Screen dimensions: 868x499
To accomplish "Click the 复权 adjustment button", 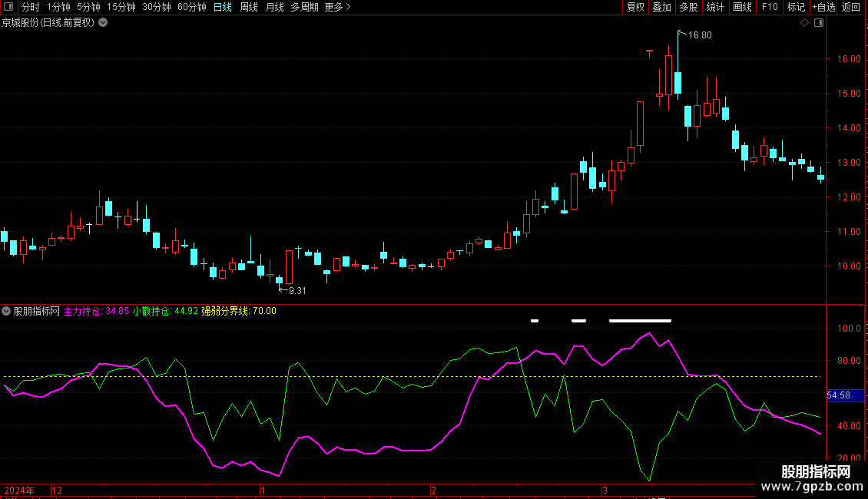I will click(635, 7).
